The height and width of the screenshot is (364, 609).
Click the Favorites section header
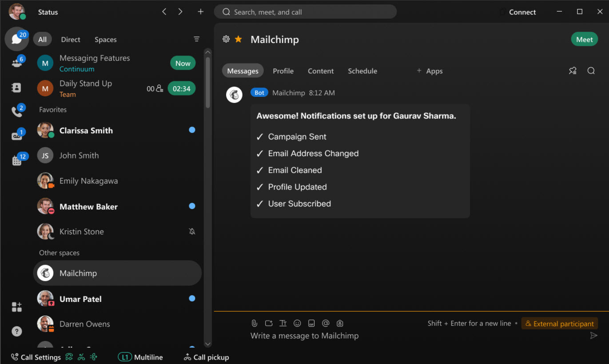[x=53, y=109]
